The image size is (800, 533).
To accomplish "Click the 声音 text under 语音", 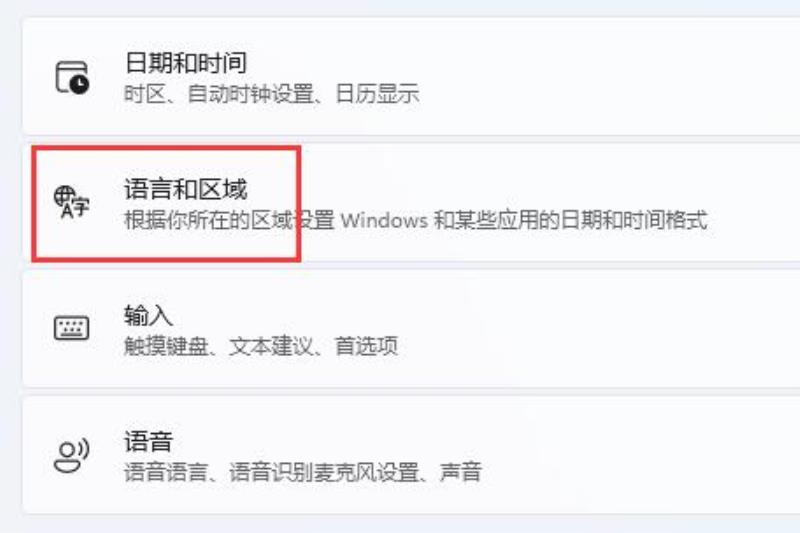I will click(461, 472).
